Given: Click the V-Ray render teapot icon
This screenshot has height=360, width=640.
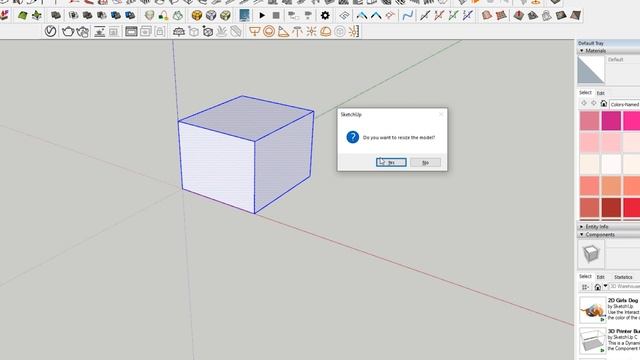Looking at the screenshot, I should tap(67, 31).
